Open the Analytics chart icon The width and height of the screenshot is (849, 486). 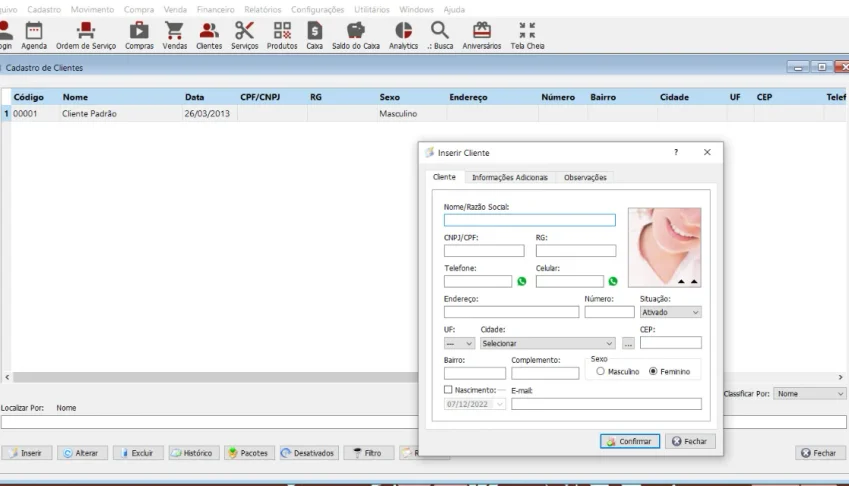pyautogui.click(x=403, y=31)
